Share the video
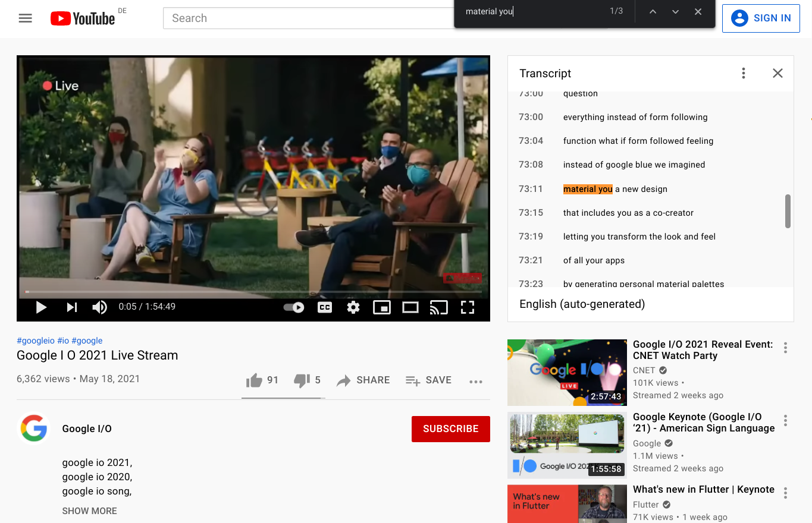The image size is (812, 523). coord(363,380)
